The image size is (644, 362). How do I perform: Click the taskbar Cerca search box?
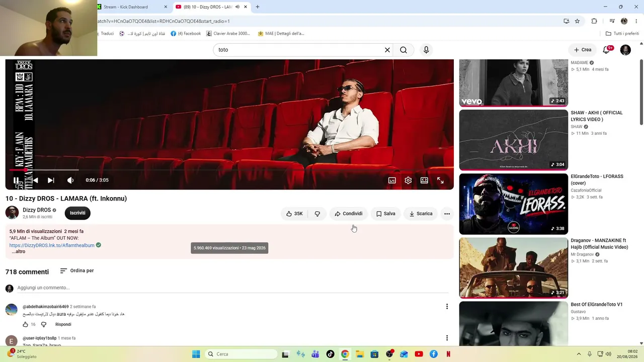click(241, 354)
